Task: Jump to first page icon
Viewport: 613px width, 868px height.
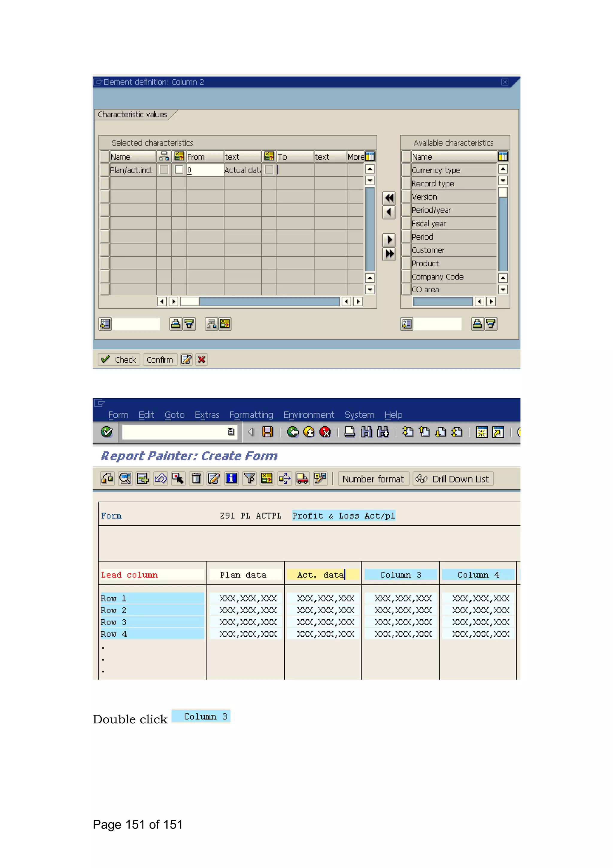Action: click(x=408, y=432)
